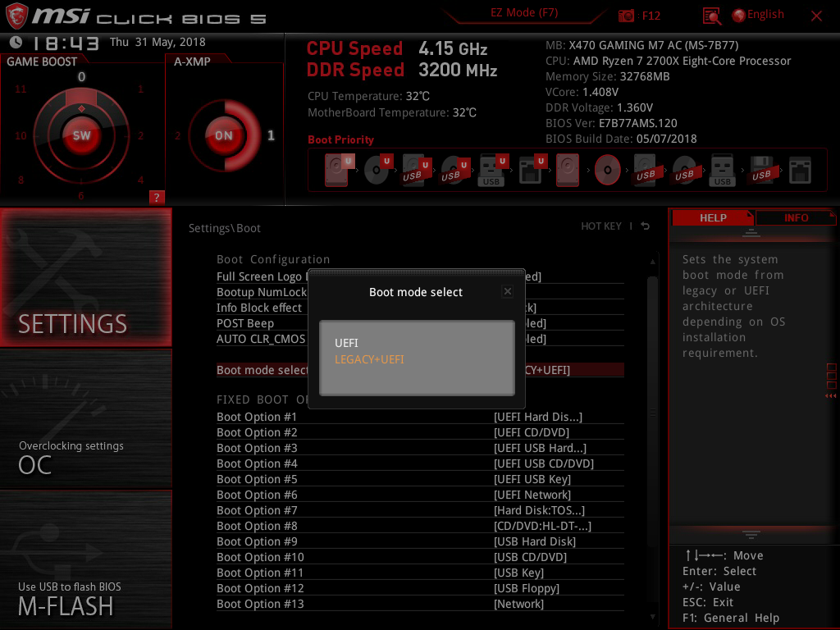Open Boot Option #6 UEFI Network value
The height and width of the screenshot is (630, 840).
tap(532, 495)
